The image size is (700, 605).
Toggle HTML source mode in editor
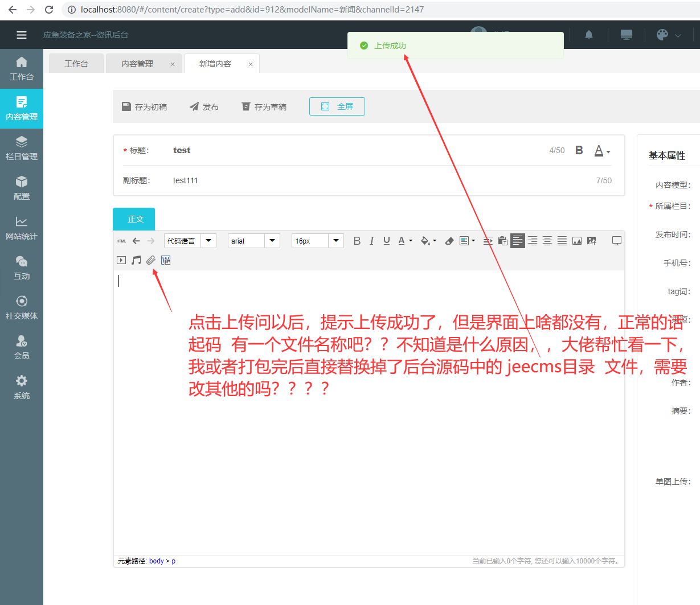tap(121, 241)
